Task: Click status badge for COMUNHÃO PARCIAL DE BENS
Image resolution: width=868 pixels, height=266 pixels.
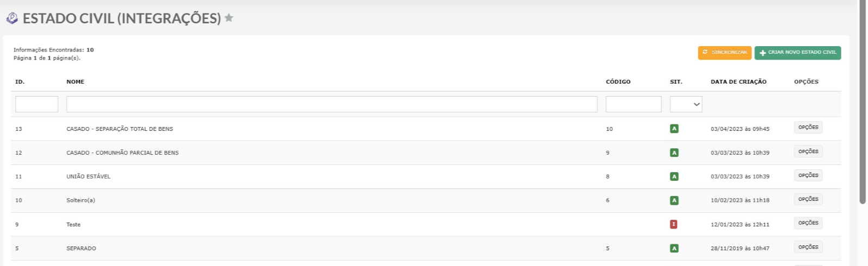Action: (674, 153)
